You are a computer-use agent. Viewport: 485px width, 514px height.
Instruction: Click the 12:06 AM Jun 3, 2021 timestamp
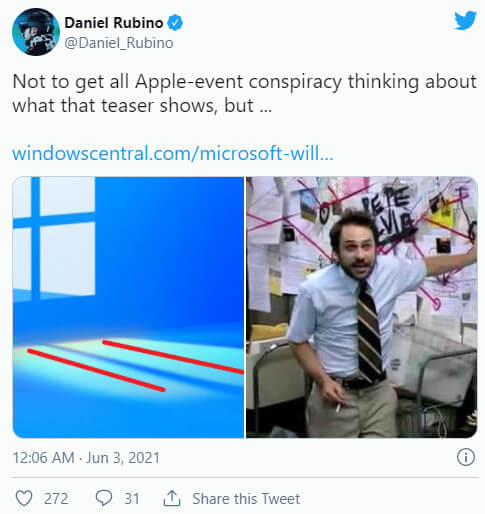(86, 457)
